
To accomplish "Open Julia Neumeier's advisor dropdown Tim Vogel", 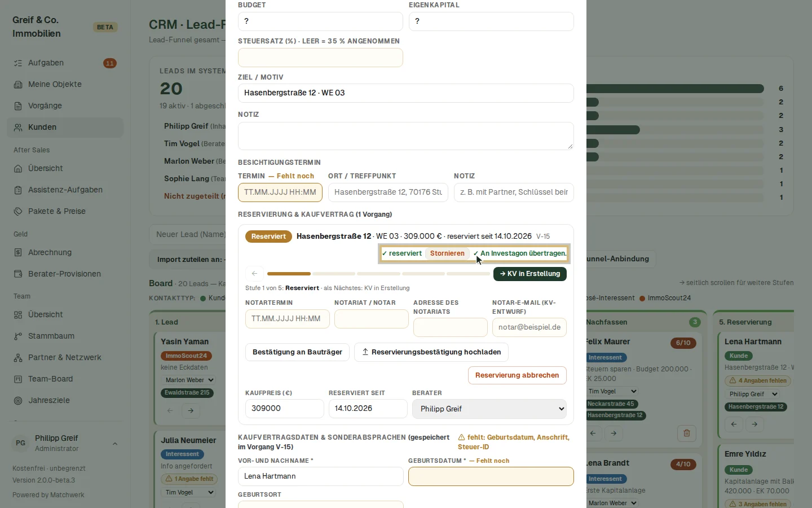I will pyautogui.click(x=188, y=493).
